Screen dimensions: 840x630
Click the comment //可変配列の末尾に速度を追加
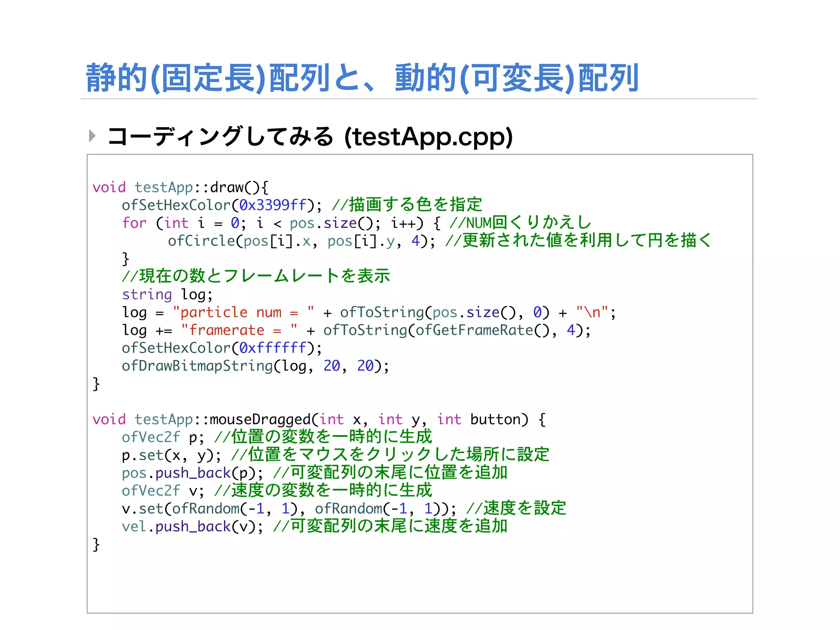[390, 526]
